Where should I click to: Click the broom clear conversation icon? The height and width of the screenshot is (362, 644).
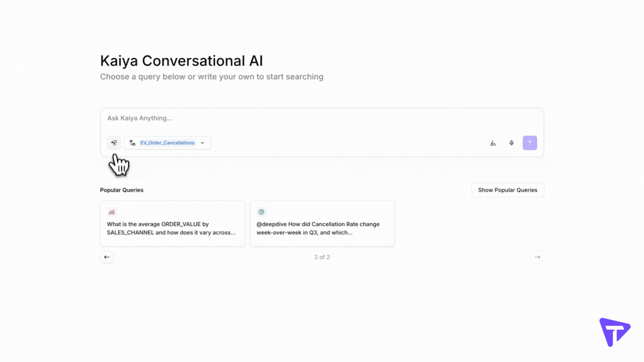[x=493, y=143]
